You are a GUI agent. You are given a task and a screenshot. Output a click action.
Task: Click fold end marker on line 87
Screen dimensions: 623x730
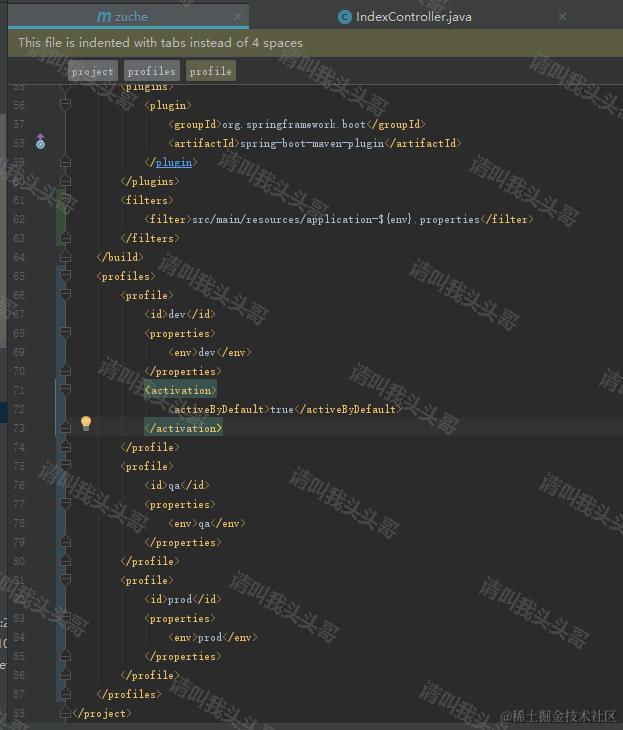[65, 694]
